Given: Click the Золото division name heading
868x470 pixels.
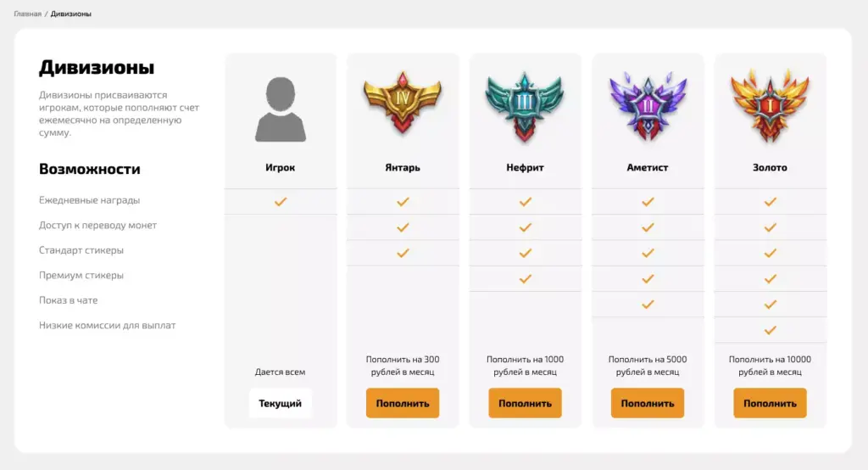Looking at the screenshot, I should [770, 168].
